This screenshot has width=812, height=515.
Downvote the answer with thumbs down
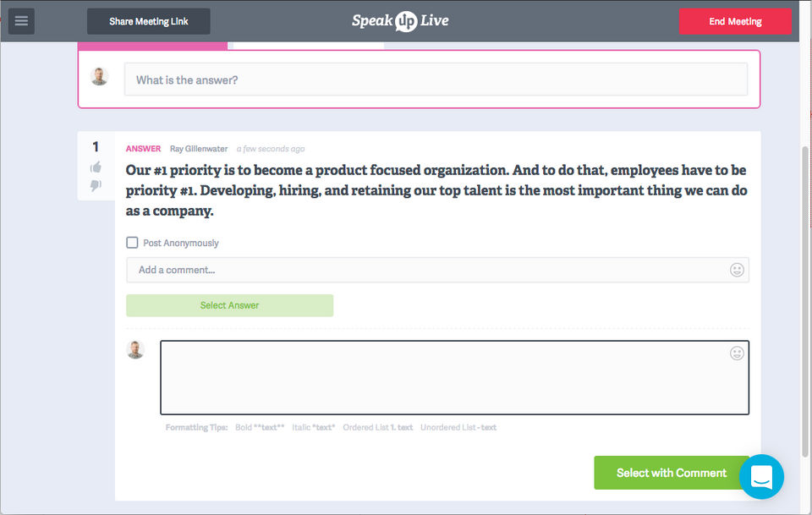pyautogui.click(x=96, y=185)
